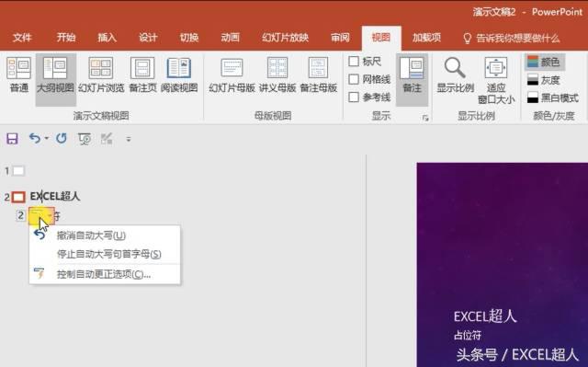Switch to Normal (普通) view

tap(18, 75)
